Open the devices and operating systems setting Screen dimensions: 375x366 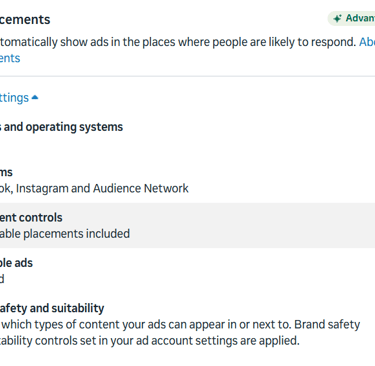(x=61, y=127)
